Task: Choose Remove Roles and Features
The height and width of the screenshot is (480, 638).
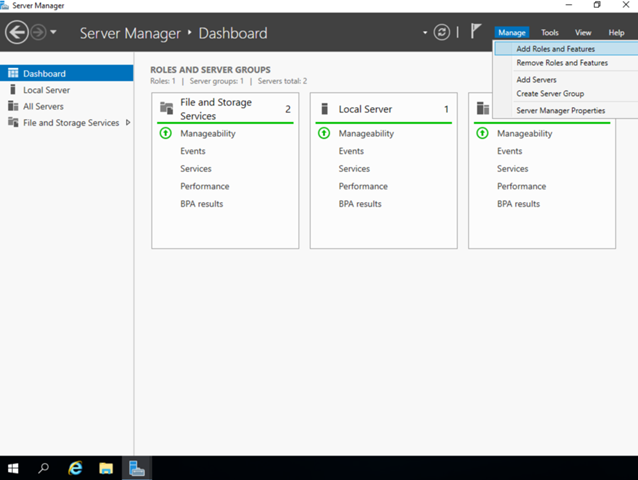Action: 566,63
